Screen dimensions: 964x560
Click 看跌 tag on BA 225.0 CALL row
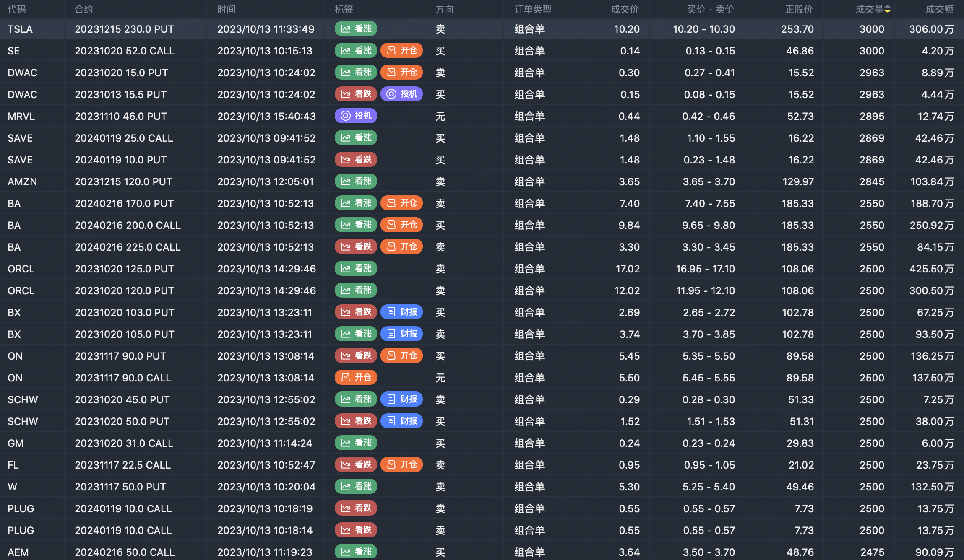(356, 247)
